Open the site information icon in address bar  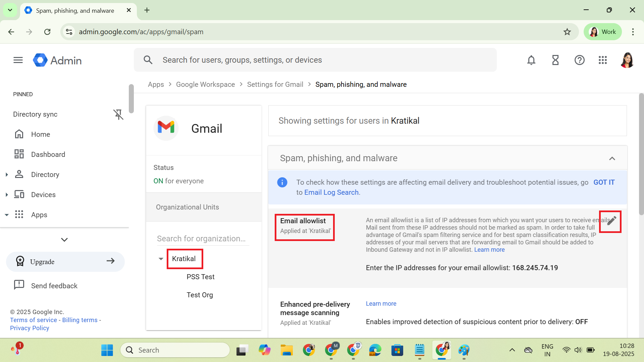(x=69, y=32)
